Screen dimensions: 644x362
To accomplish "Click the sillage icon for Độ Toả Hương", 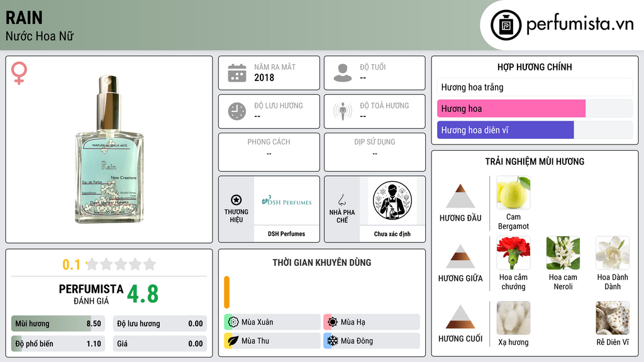I will tap(343, 111).
